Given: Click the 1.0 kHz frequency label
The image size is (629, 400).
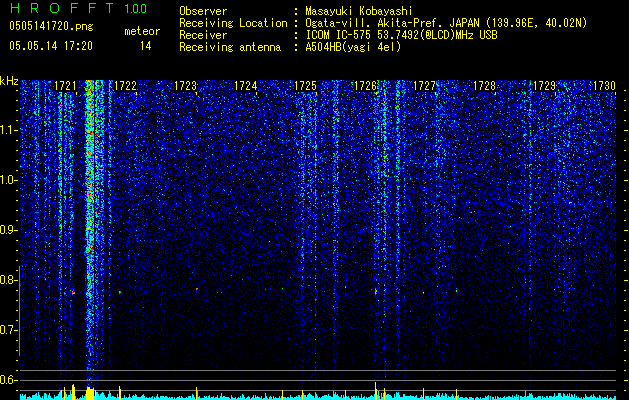Looking at the screenshot, I should (9, 180).
